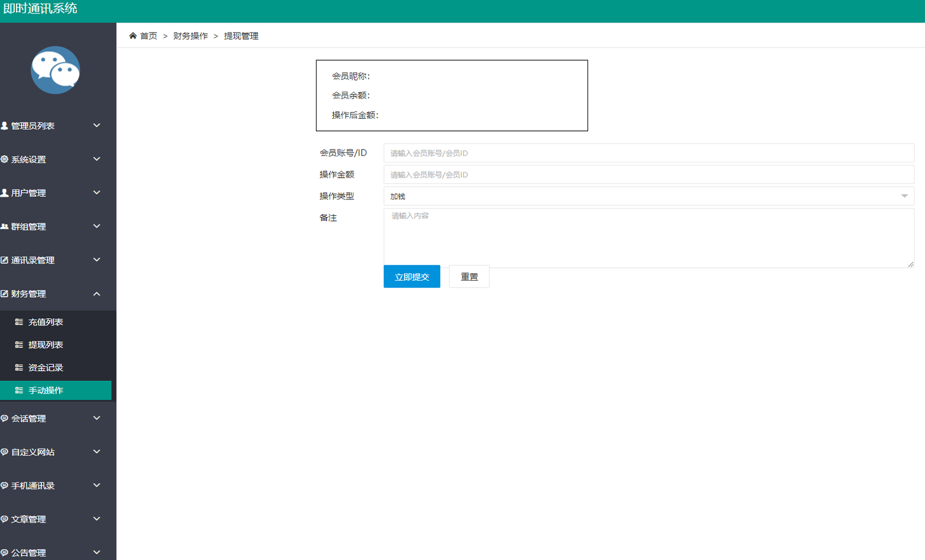Open the 资金记录 menu item
This screenshot has width=925, height=560.
pyautogui.click(x=55, y=367)
